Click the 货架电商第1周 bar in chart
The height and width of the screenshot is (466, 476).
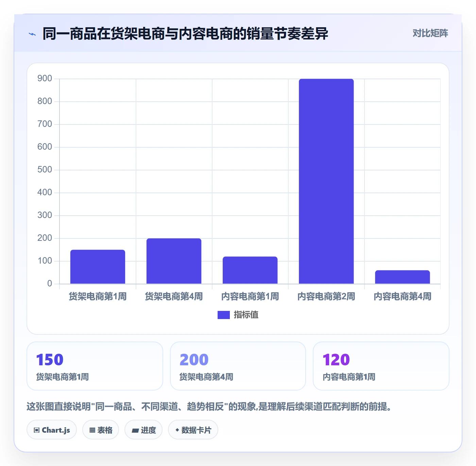point(98,267)
